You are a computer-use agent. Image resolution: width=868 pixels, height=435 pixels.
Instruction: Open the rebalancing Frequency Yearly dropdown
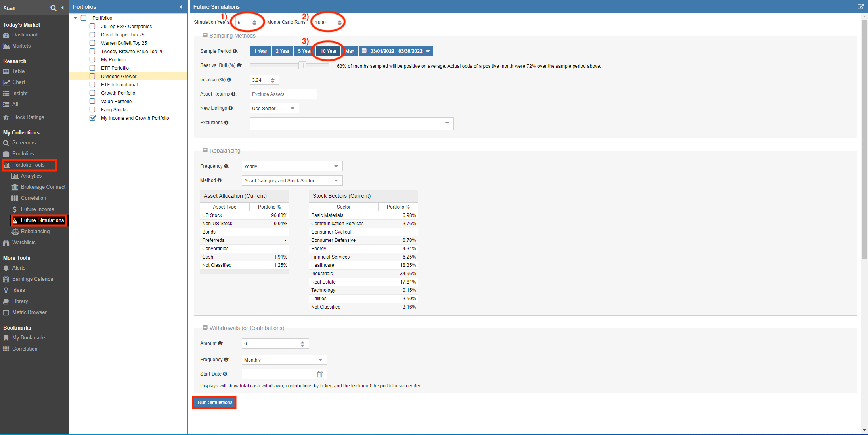(292, 166)
